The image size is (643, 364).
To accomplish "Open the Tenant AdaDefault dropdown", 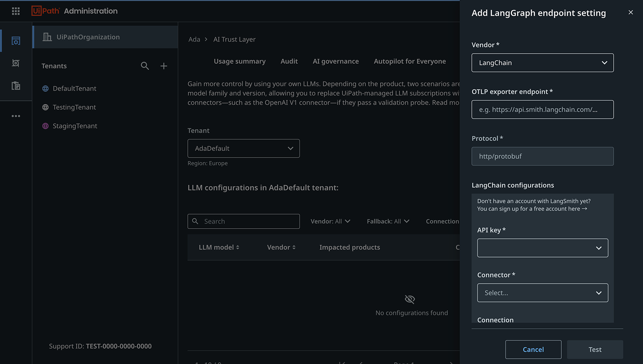I will click(x=244, y=149).
